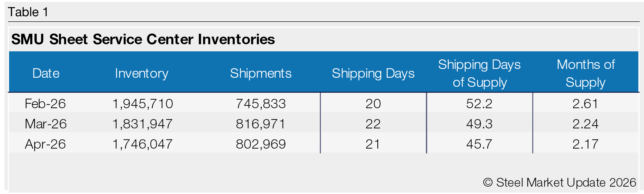Image resolution: width=644 pixels, height=194 pixels.
Task: Select the Table 1 label
Action: (28, 12)
